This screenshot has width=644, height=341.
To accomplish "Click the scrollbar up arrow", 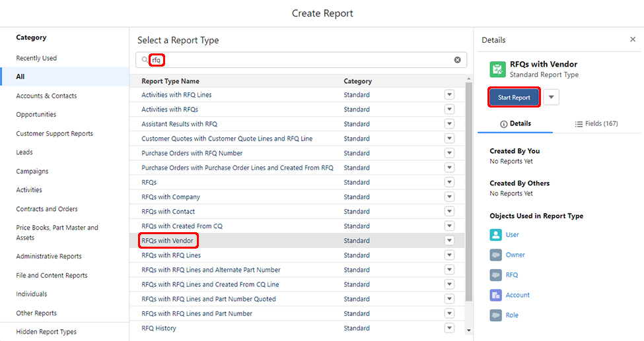I will [x=468, y=78].
